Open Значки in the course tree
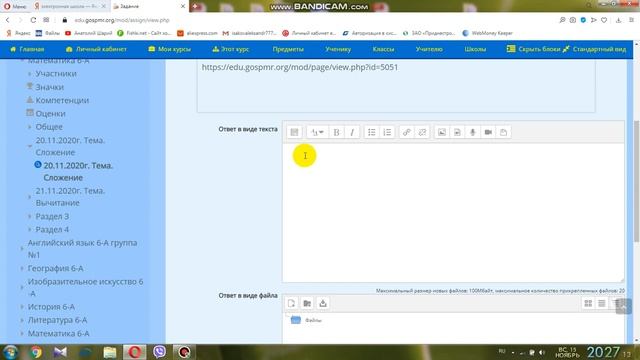Viewport: 640px width, 360px height. pos(49,87)
